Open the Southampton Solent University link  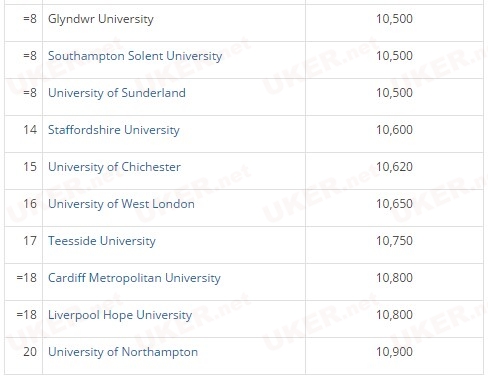(135, 56)
